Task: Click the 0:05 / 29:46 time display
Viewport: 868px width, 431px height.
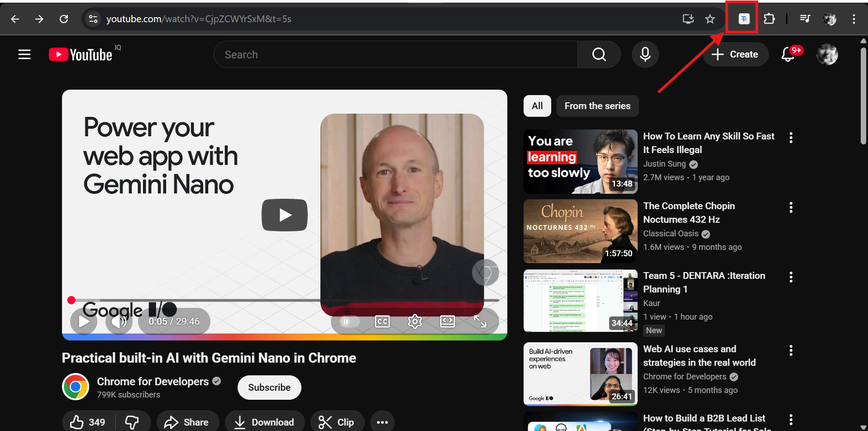Action: click(x=174, y=321)
